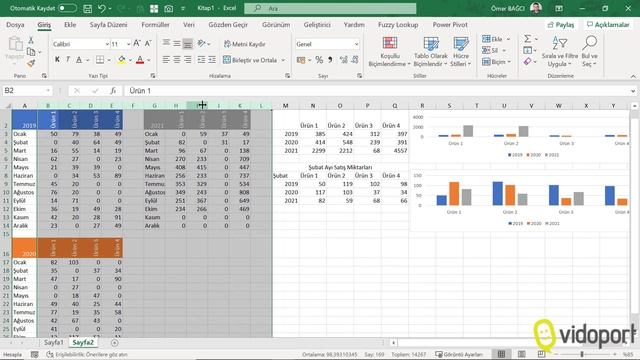Screen dimensions: 640x360
Task: Open the camera tool in quick access
Action: (168, 8)
